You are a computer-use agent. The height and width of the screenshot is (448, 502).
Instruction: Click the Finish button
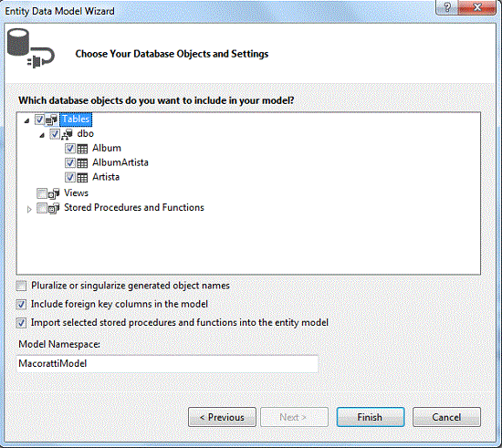pyautogui.click(x=371, y=417)
